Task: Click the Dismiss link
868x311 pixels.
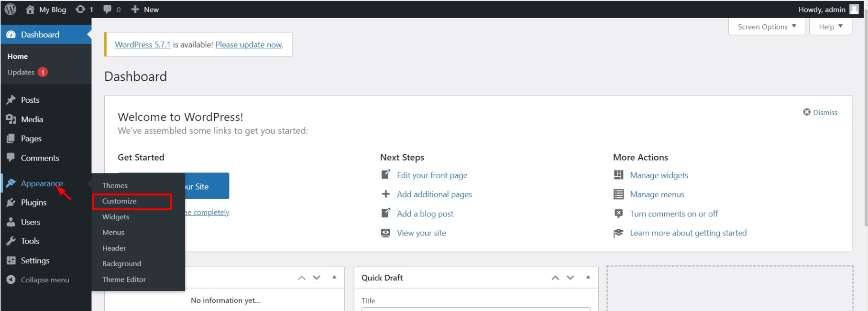Action: [x=825, y=112]
